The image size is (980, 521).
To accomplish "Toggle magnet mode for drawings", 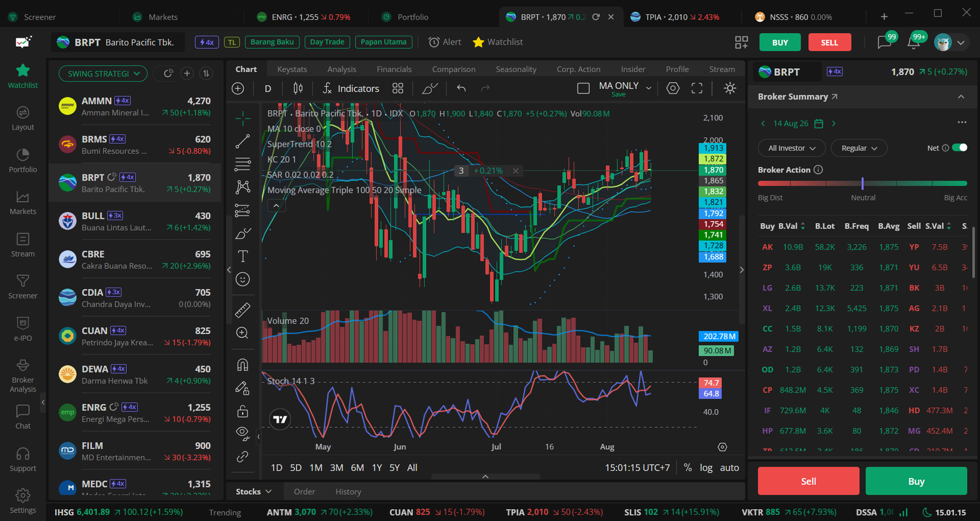I will point(243,365).
